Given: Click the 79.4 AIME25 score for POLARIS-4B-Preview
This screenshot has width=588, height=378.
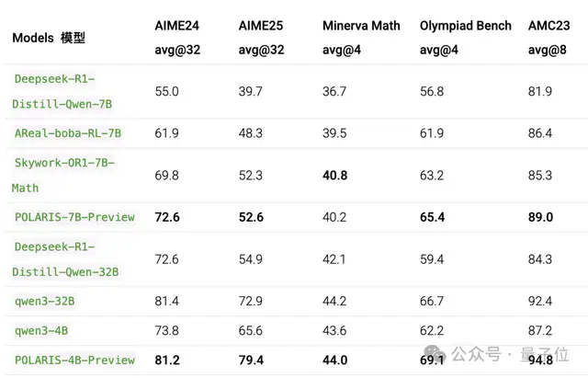Looking at the screenshot, I should tap(251, 360).
